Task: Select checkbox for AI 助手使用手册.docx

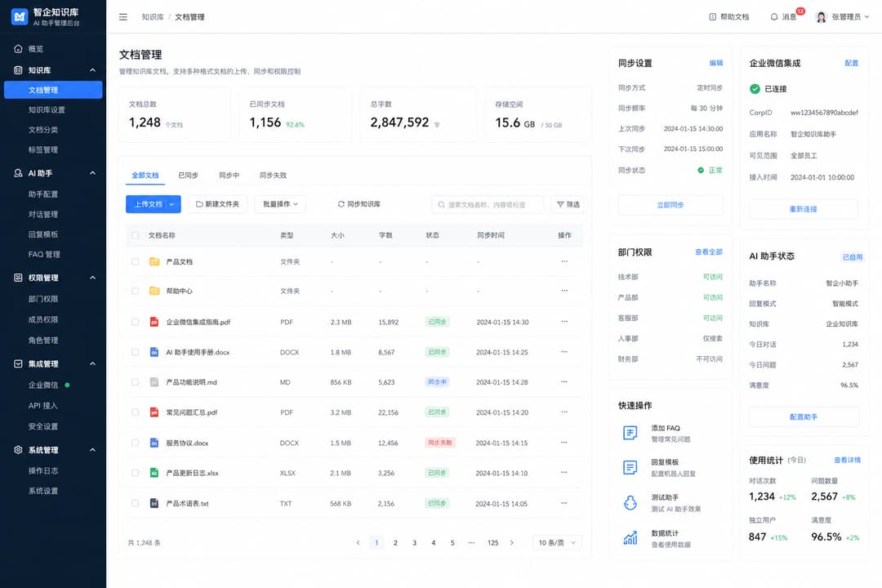Action: pos(135,352)
